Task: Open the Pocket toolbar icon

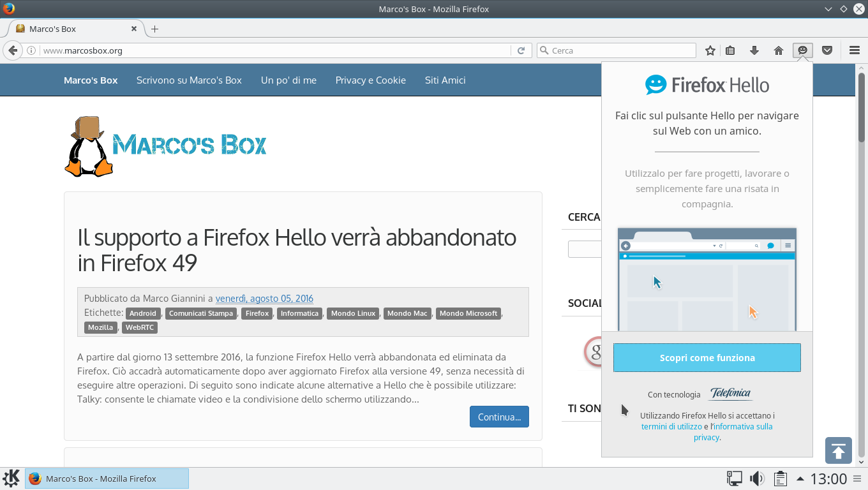Action: click(827, 50)
